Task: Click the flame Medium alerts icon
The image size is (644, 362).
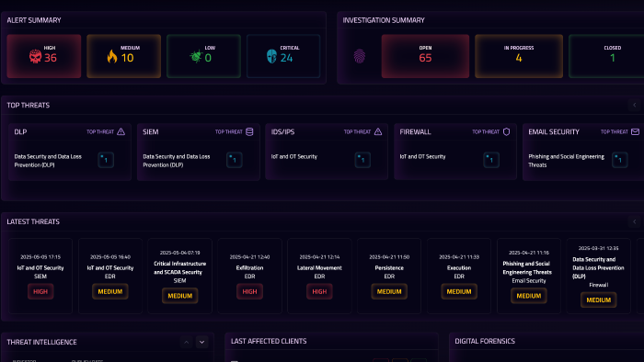Action: click(x=112, y=56)
